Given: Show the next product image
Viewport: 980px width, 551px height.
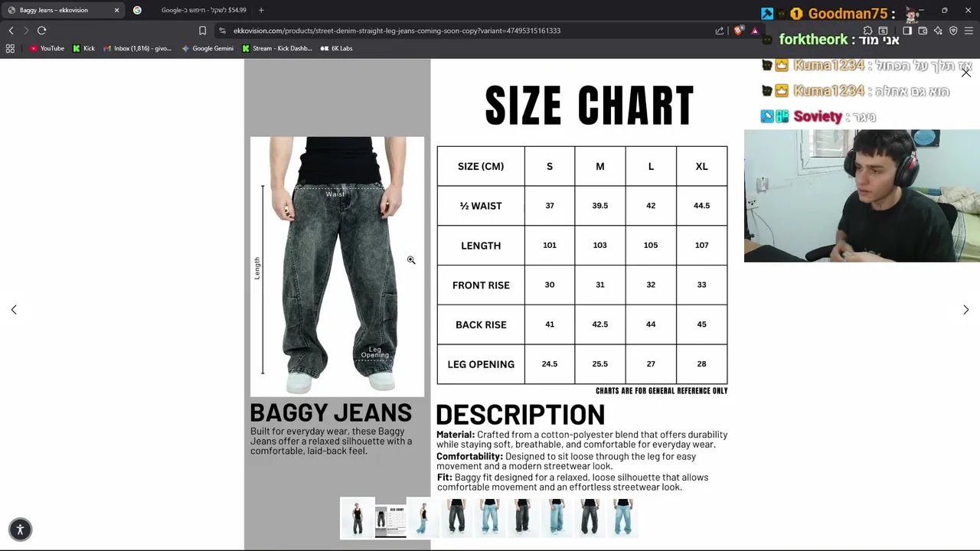Looking at the screenshot, I should (965, 309).
